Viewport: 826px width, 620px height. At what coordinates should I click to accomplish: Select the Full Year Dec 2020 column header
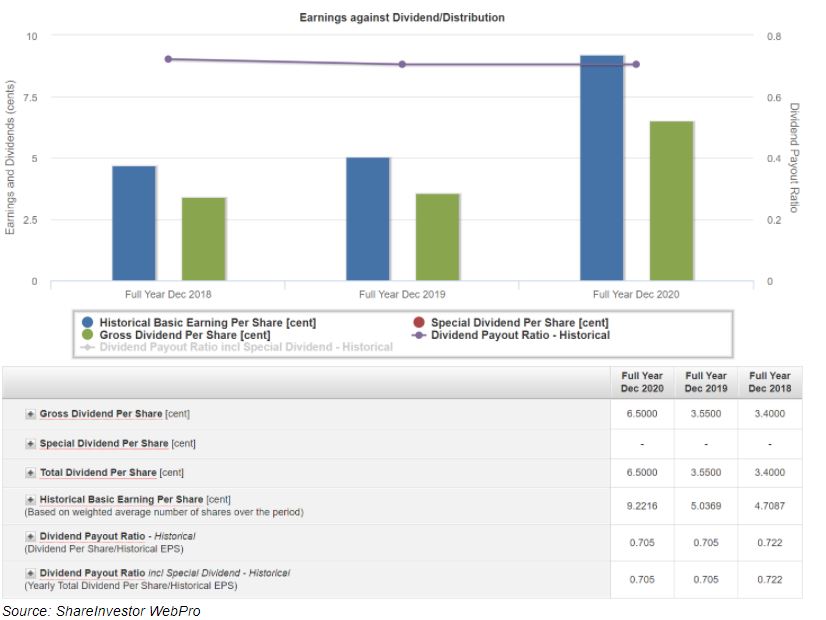pyautogui.click(x=642, y=382)
